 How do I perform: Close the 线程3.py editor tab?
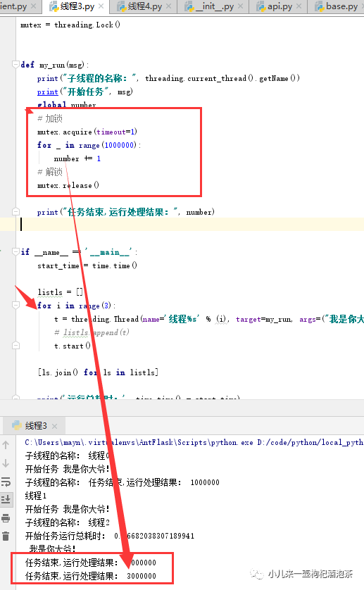[101, 6]
